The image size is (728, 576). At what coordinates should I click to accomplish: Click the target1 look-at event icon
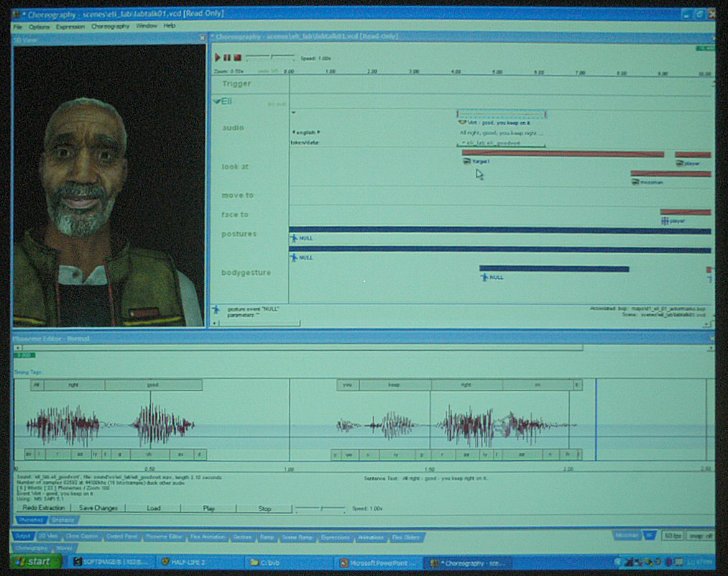click(466, 162)
